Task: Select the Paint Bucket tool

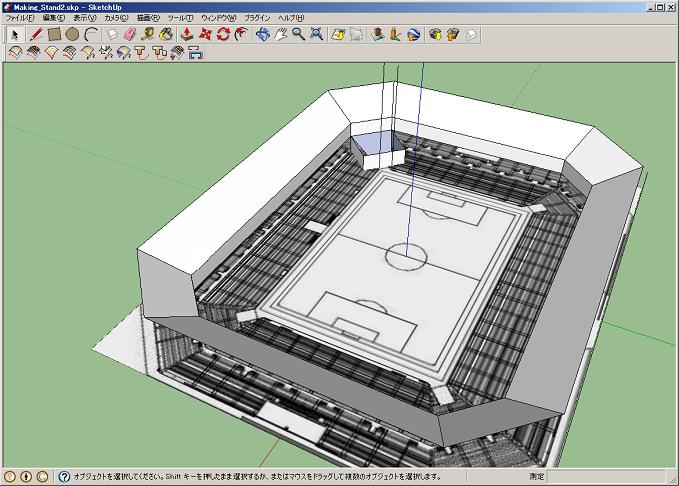Action: tap(165, 34)
